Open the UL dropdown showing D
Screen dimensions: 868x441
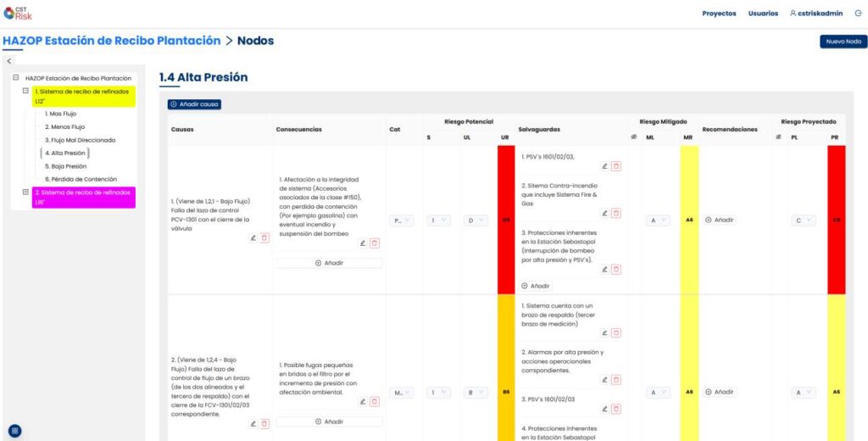click(476, 220)
